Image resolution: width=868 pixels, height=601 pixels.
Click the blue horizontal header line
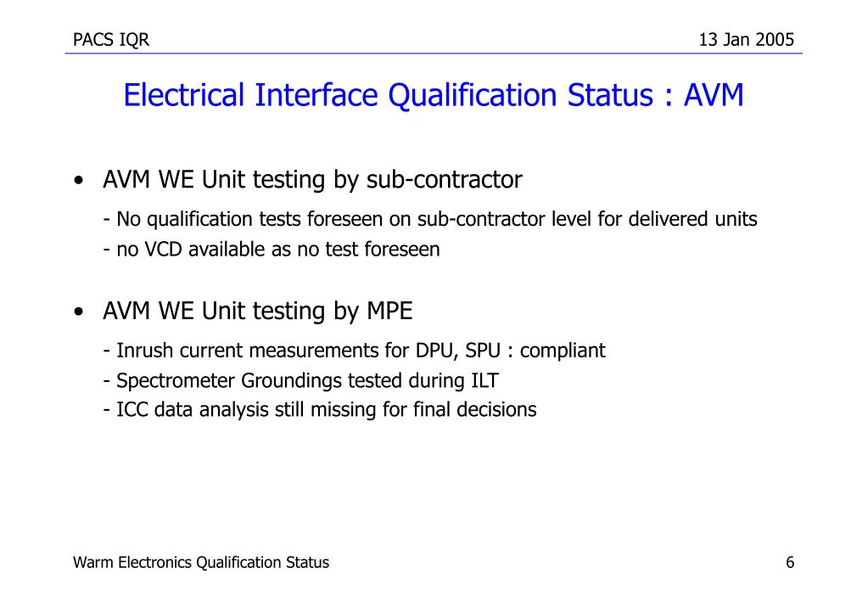(434, 53)
